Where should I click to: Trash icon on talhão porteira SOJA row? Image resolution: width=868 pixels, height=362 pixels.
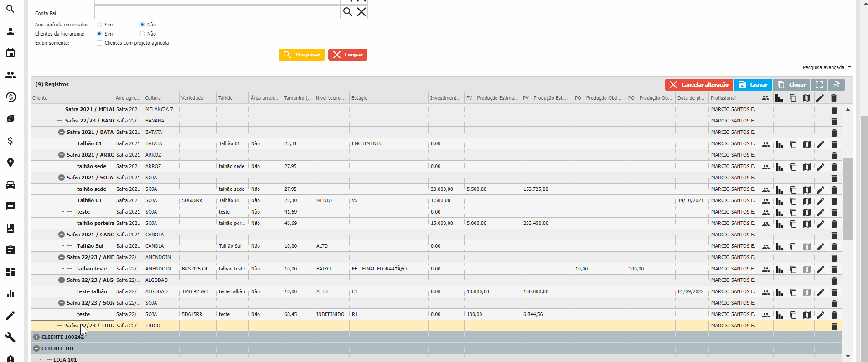(x=834, y=224)
